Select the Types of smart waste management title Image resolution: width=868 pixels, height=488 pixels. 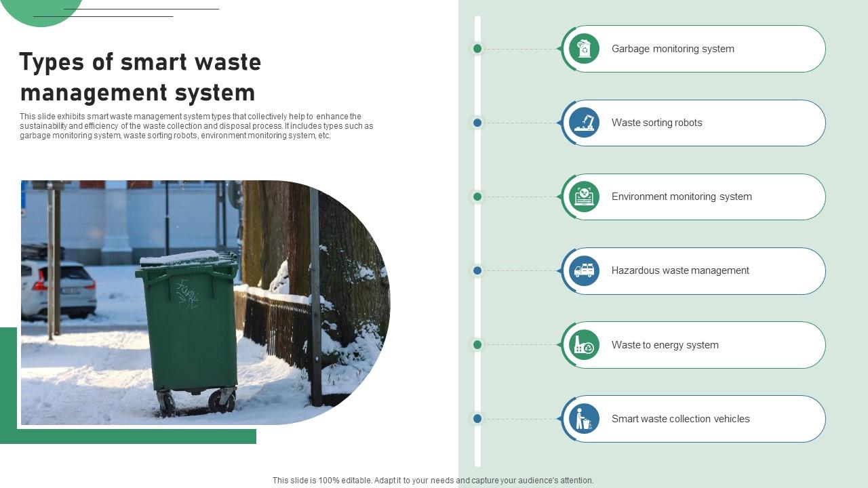[141, 77]
